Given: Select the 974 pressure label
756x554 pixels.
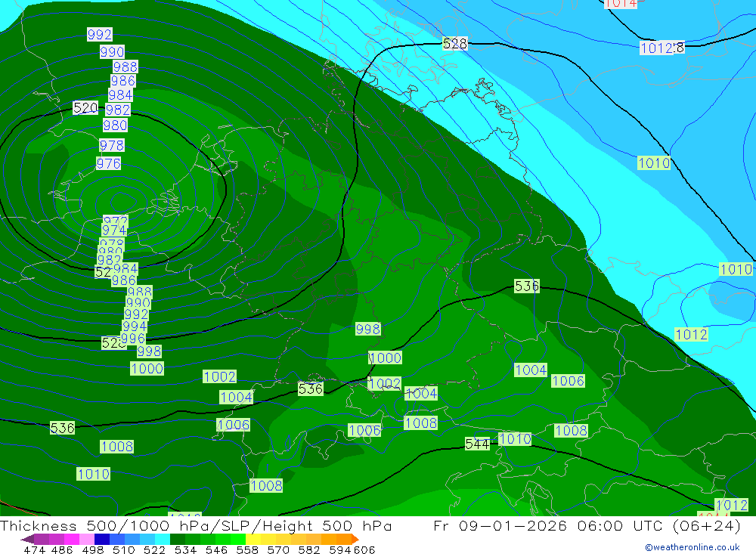Looking at the screenshot, I should [x=114, y=231].
